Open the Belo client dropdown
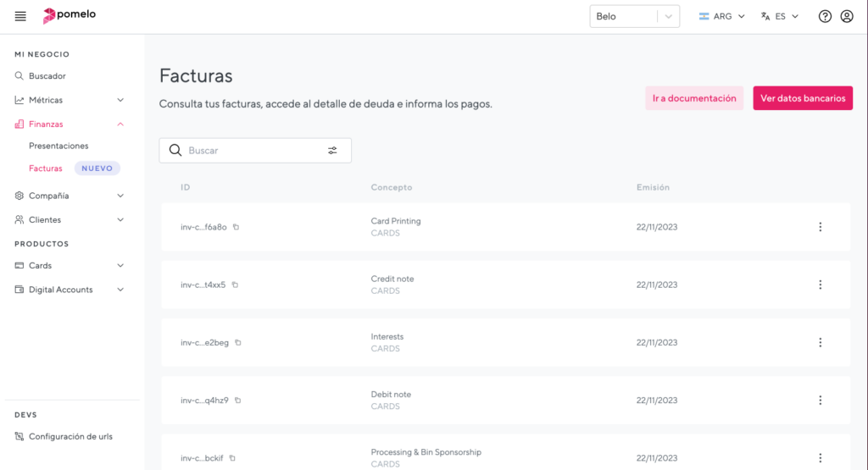 tap(634, 16)
